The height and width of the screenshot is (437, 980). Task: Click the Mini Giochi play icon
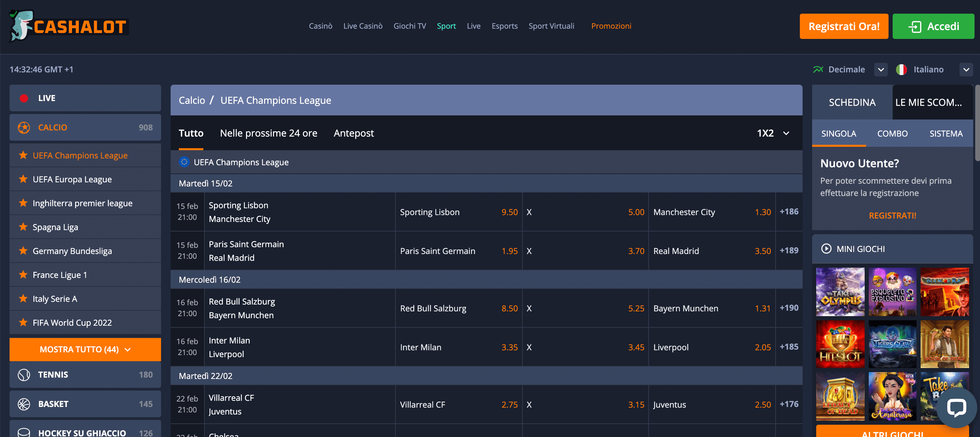tap(826, 249)
